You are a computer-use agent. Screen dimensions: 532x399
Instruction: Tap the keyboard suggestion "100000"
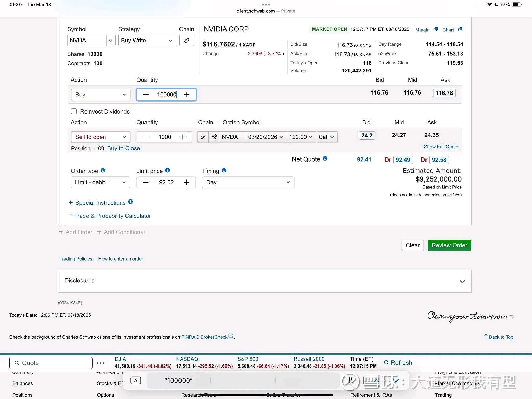(178, 381)
